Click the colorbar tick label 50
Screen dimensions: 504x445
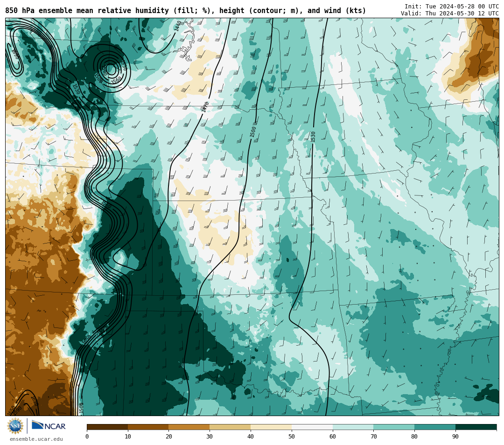(292, 436)
